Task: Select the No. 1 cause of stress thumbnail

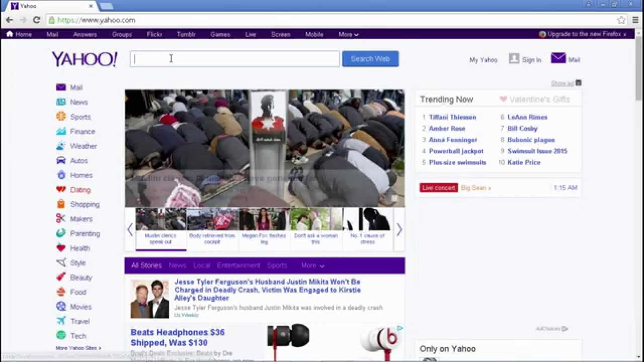Action: [x=368, y=227]
